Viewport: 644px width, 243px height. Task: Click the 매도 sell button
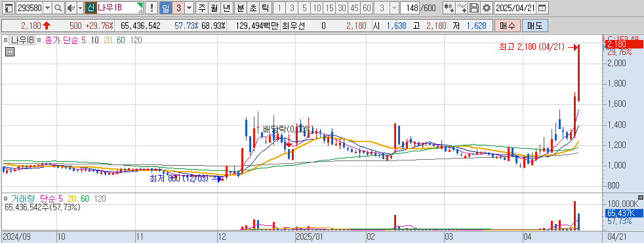[x=534, y=26]
